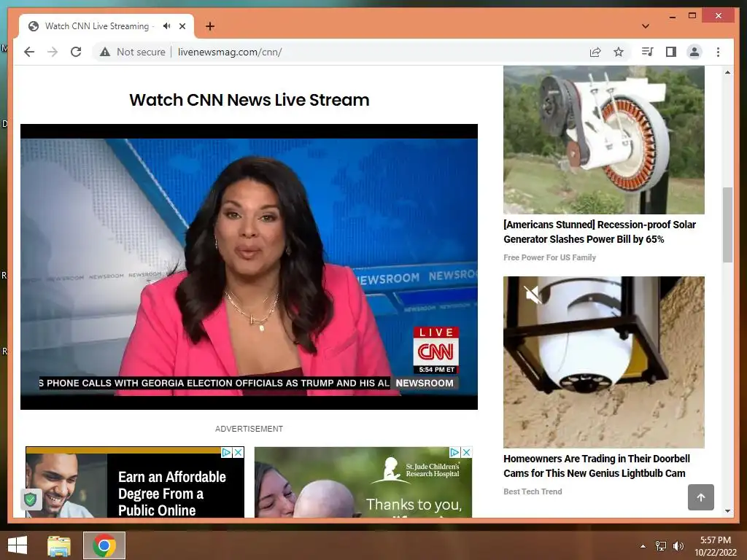747x560 pixels.
Task: Click the scrollbar down arrow
Action: [727, 511]
